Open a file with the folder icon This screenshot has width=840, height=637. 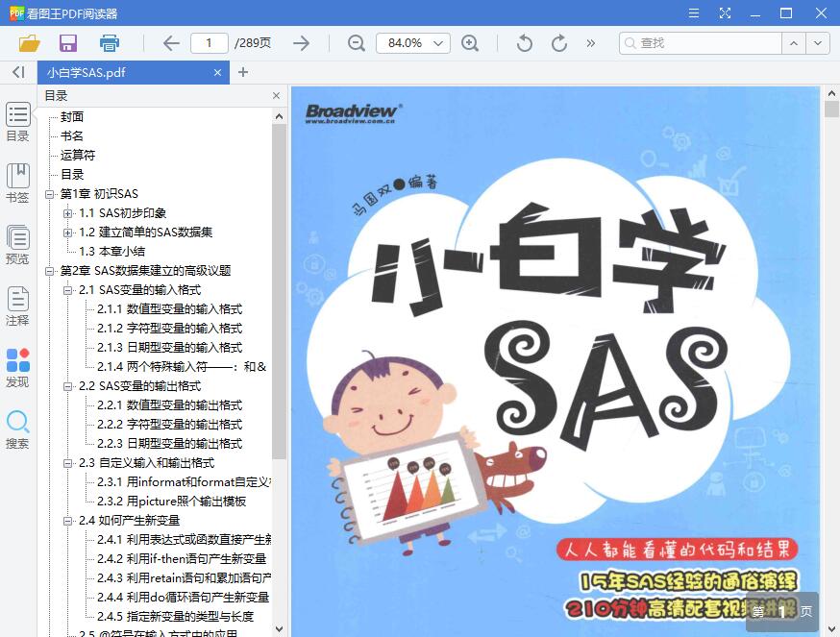pos(30,43)
